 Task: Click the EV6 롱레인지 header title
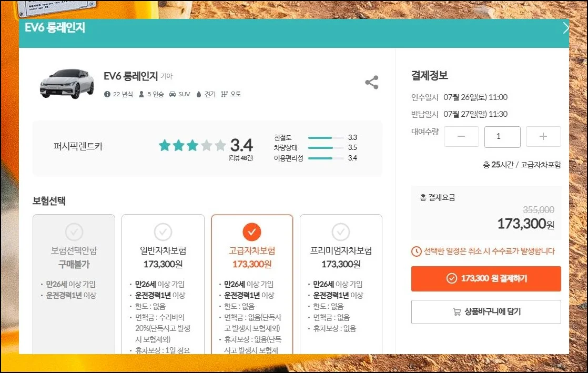tap(55, 28)
